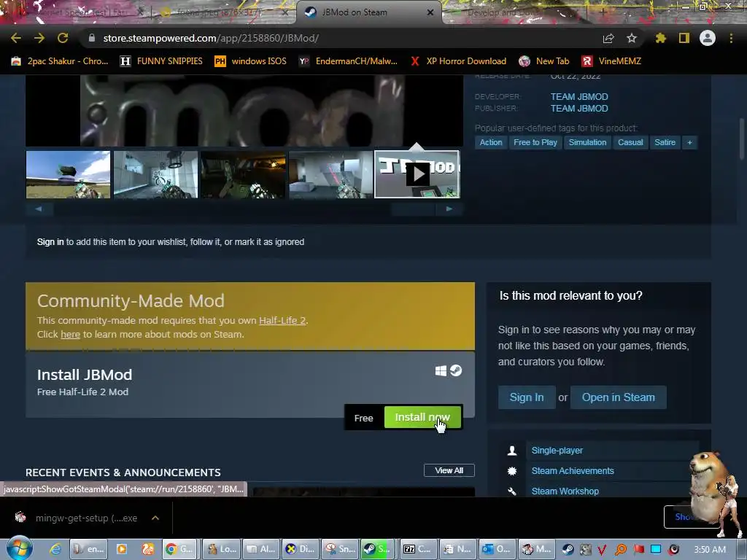Click 'here' to learn about mods
The image size is (747, 560).
tap(70, 334)
